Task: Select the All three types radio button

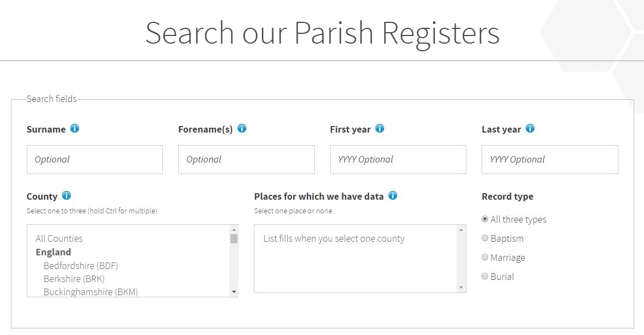Action: 485,219
